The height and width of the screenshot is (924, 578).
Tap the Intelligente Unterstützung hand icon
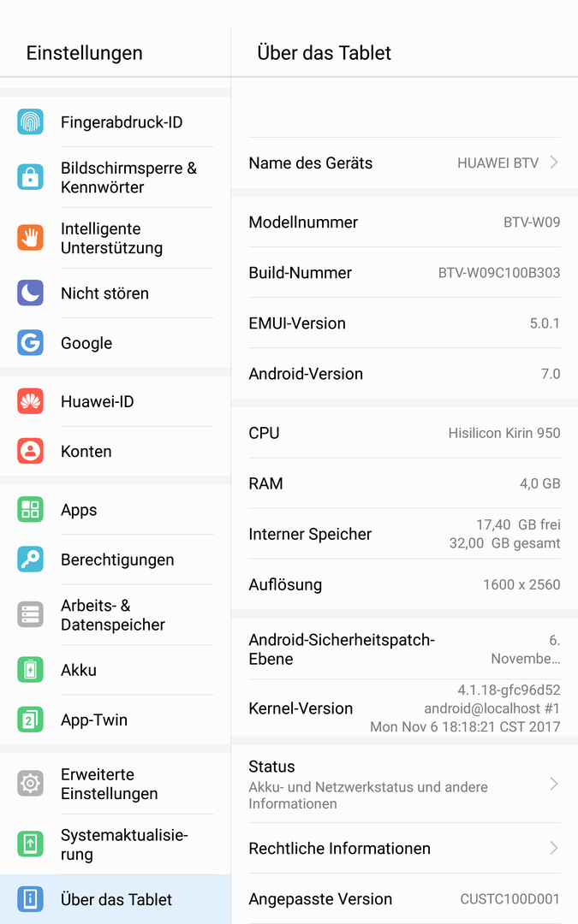[30, 238]
